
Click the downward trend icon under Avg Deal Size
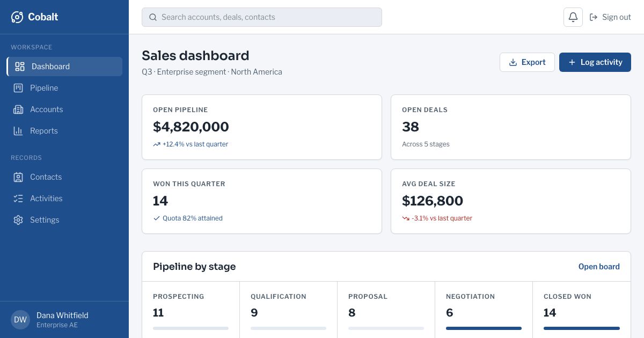(406, 218)
